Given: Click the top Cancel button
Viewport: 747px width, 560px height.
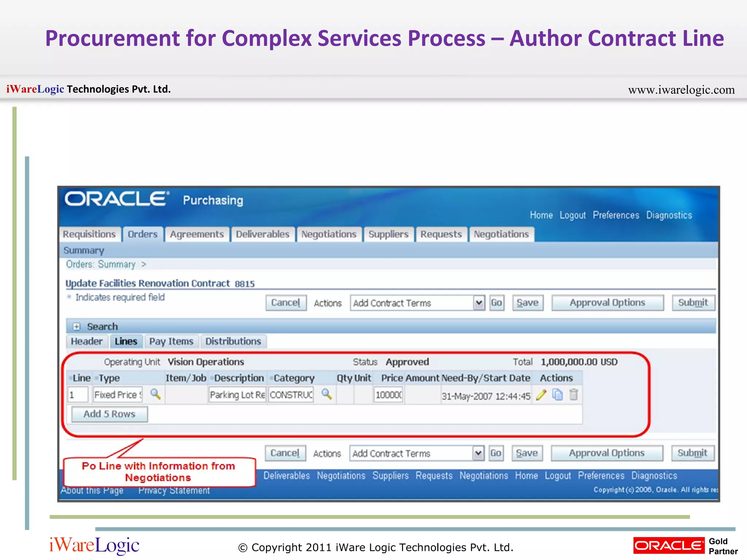Looking at the screenshot, I should pyautogui.click(x=286, y=303).
